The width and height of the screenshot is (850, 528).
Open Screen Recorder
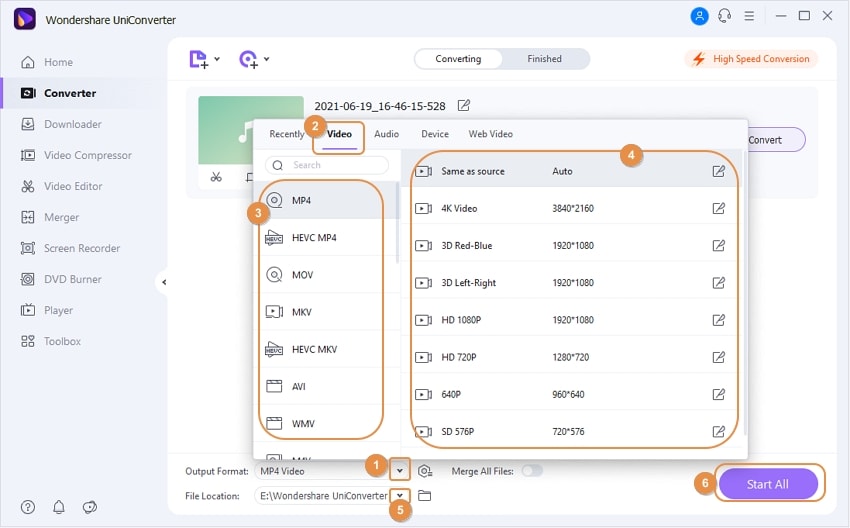pyautogui.click(x=70, y=248)
